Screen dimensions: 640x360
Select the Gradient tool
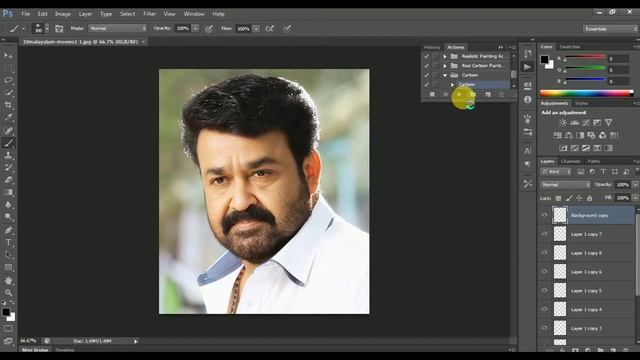(x=8, y=192)
